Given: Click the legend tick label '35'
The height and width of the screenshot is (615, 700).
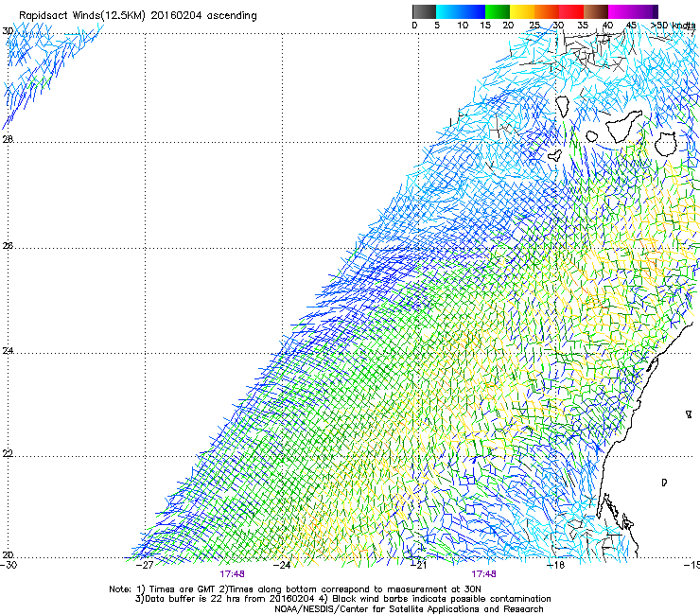Looking at the screenshot, I should 583,26.
